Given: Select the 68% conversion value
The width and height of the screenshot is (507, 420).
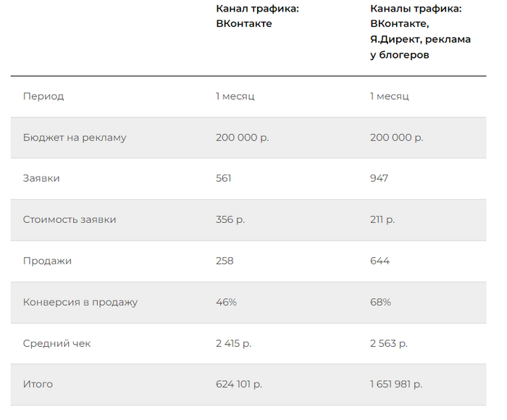Looking at the screenshot, I should click(380, 302).
